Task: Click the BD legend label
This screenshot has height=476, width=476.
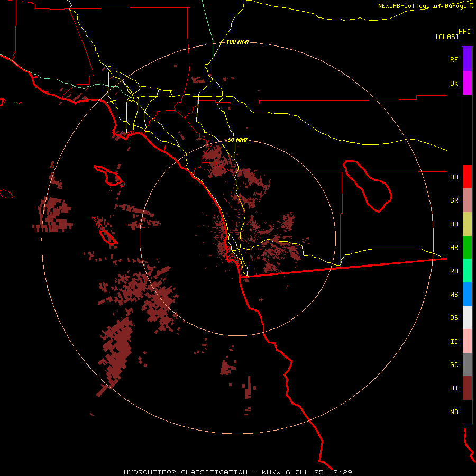Action: (x=454, y=224)
